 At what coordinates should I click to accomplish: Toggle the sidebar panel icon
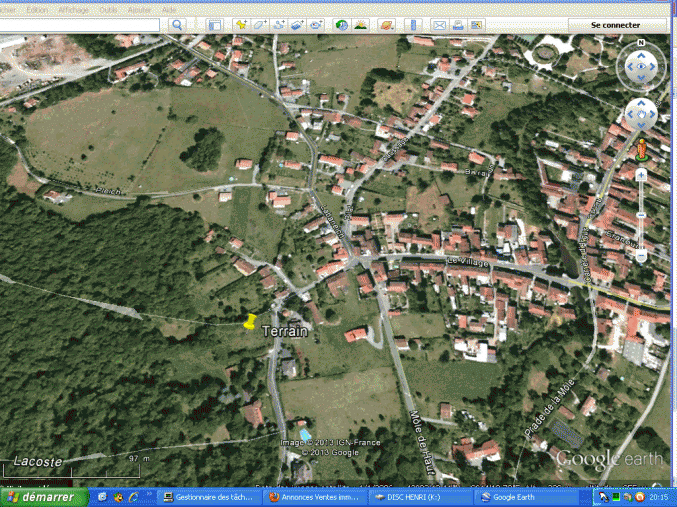(214, 24)
